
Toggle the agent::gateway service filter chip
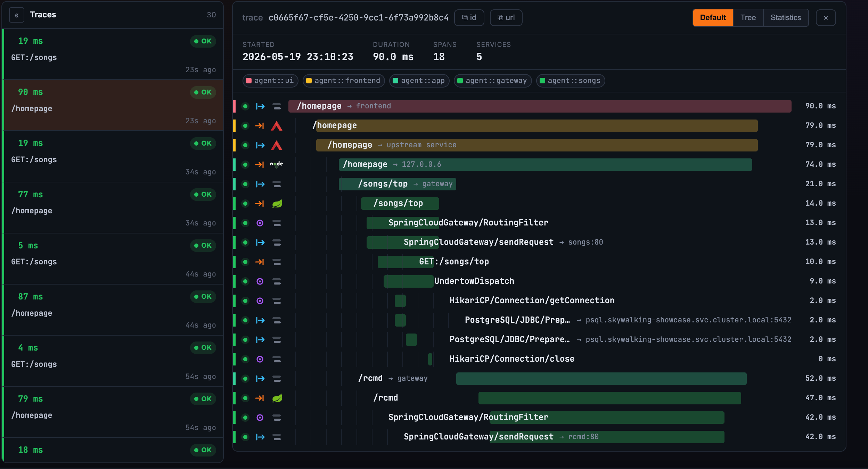492,81
